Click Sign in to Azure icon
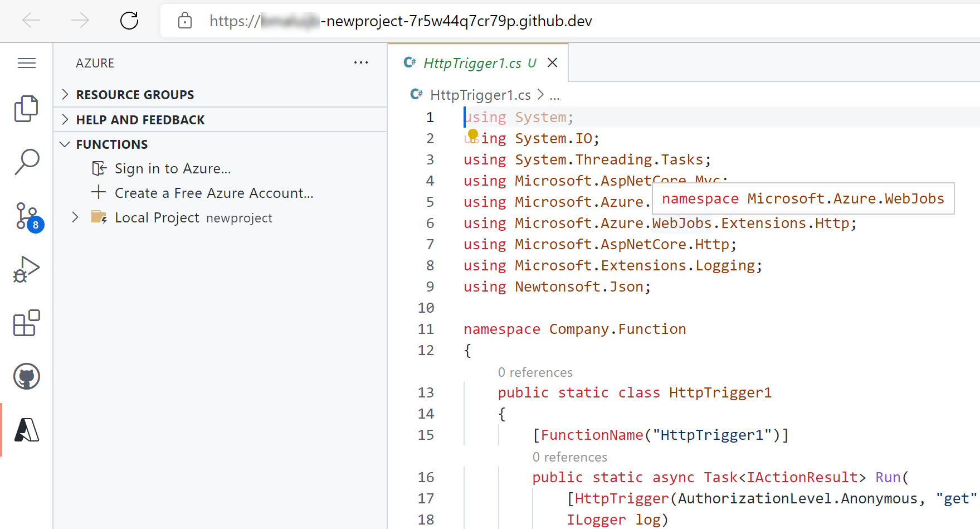The height and width of the screenshot is (529, 980). (x=99, y=168)
